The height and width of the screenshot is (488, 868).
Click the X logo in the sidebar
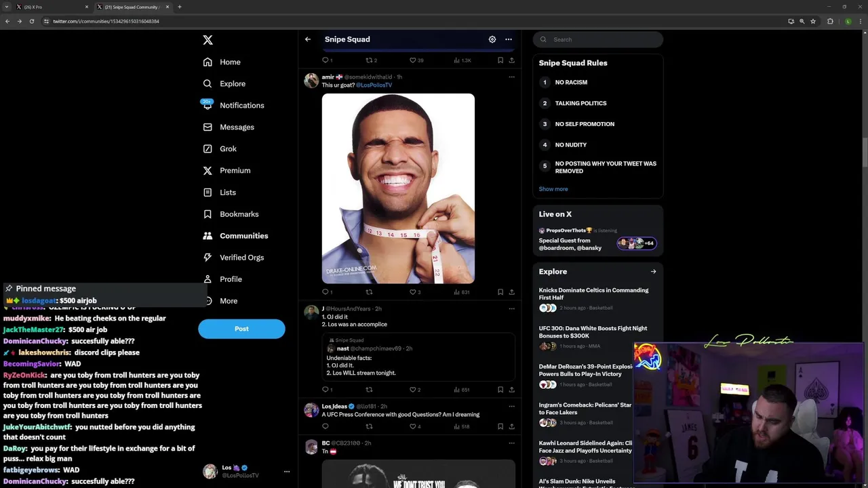[208, 40]
